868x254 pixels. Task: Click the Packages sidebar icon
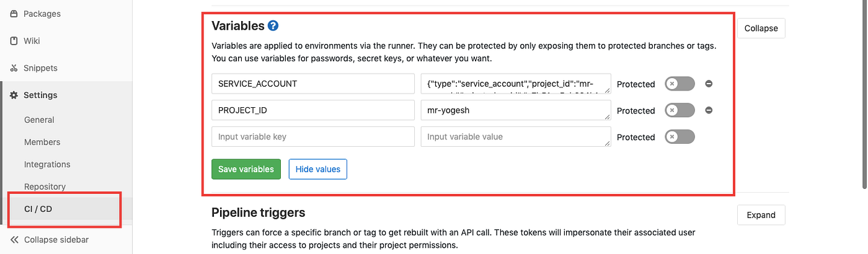click(14, 14)
